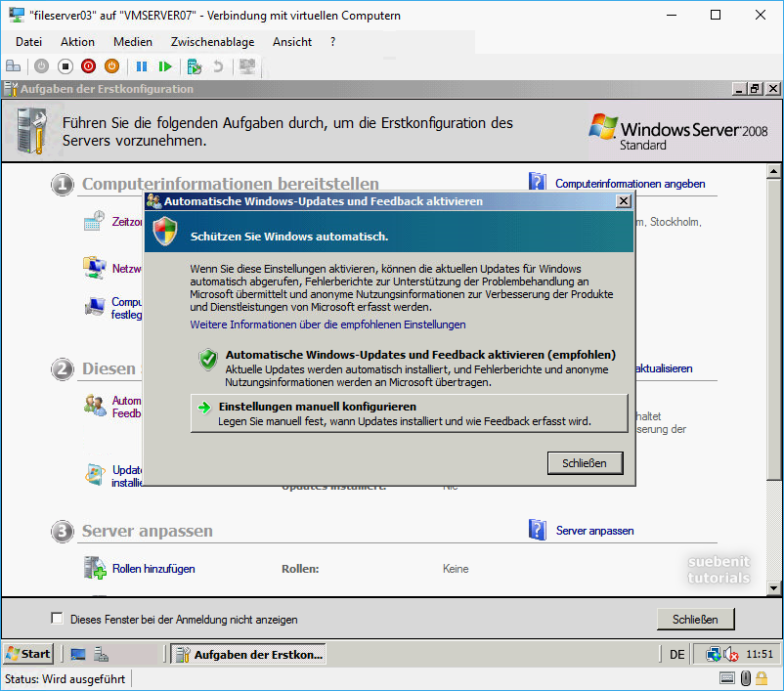Turn off the VM with the stop icon
Screen dimensions: 784x691
tap(65, 66)
